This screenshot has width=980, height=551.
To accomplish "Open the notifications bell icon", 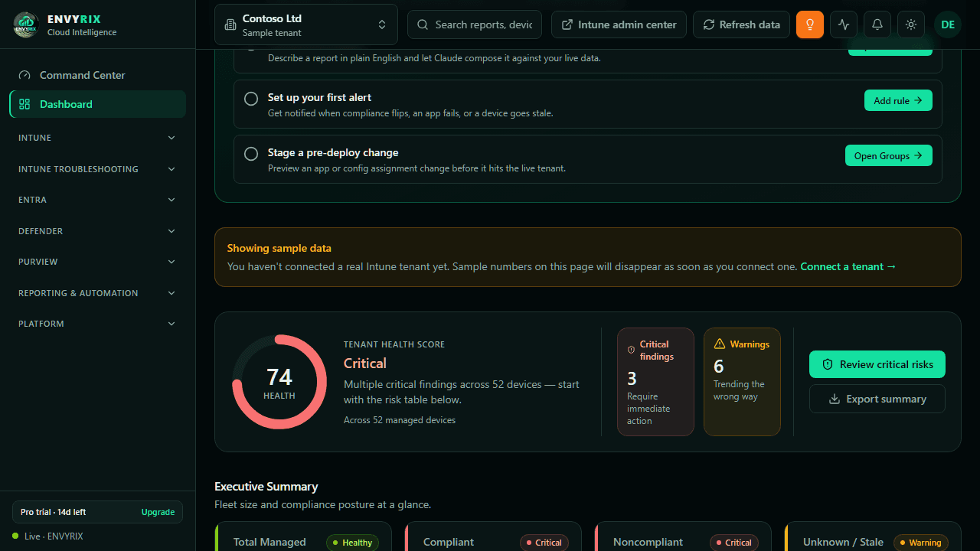I will (x=877, y=24).
